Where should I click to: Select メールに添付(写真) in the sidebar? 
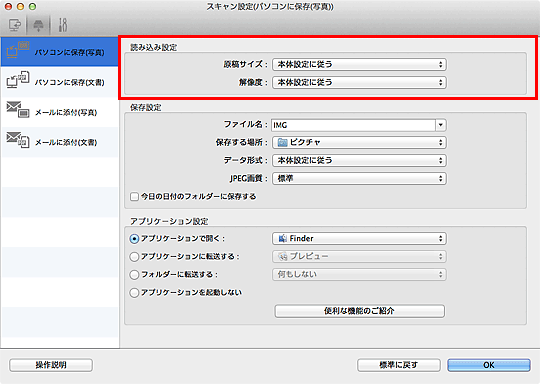60,112
